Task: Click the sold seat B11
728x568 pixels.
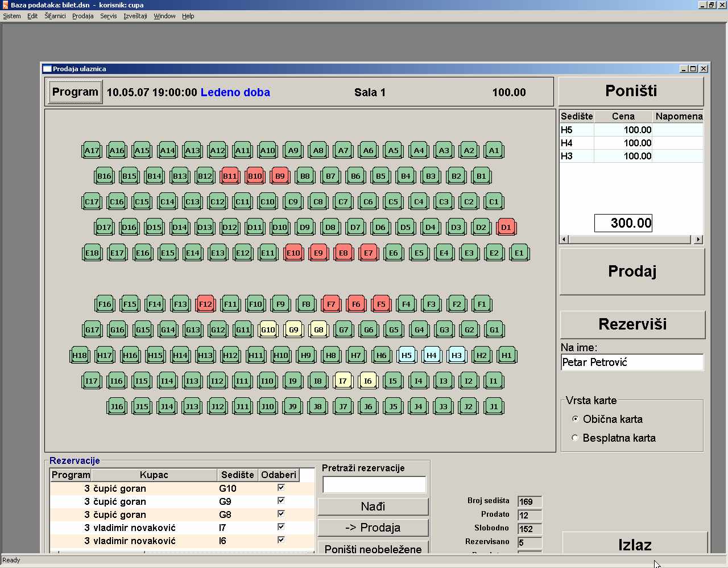Action: (230, 176)
